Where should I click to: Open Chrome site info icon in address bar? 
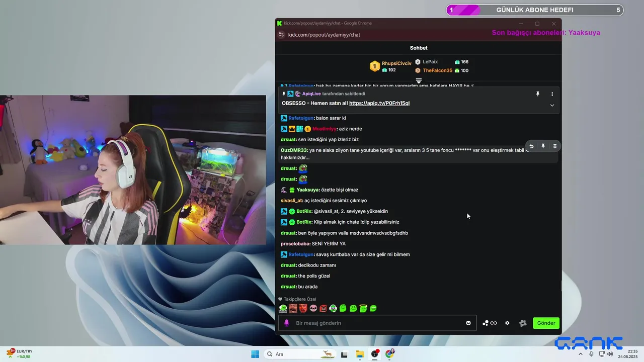(x=282, y=35)
